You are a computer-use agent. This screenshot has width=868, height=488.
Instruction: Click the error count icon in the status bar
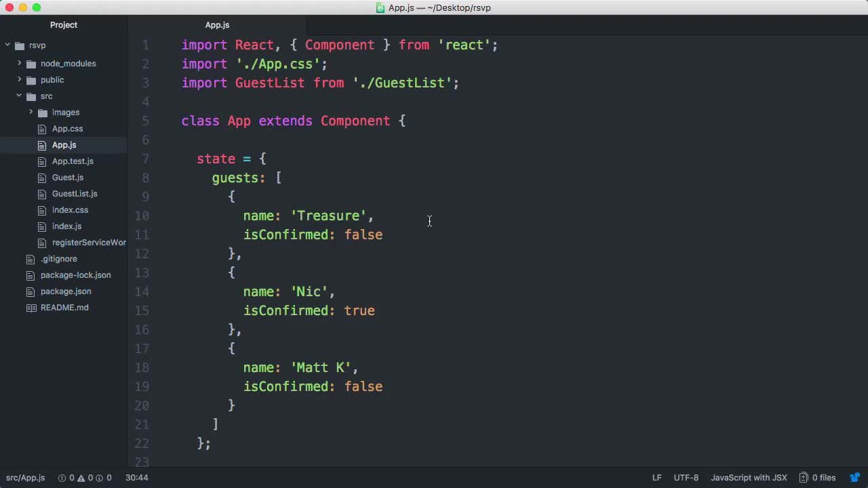tap(61, 478)
